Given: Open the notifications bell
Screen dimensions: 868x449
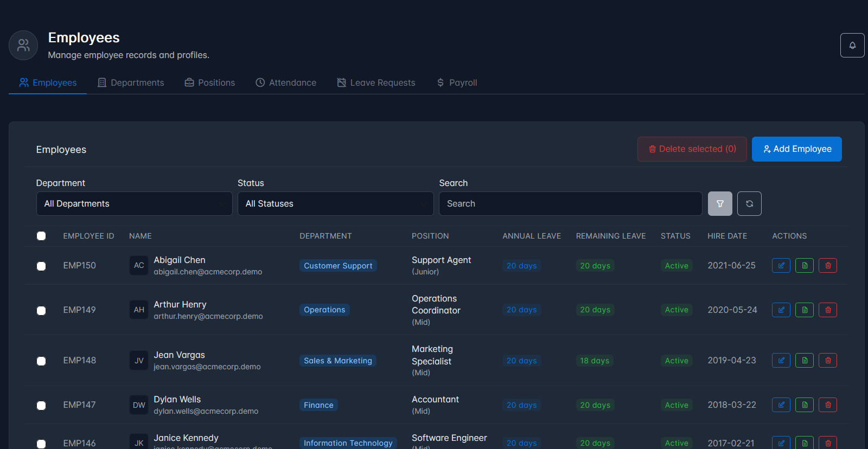Looking at the screenshot, I should click(x=852, y=45).
